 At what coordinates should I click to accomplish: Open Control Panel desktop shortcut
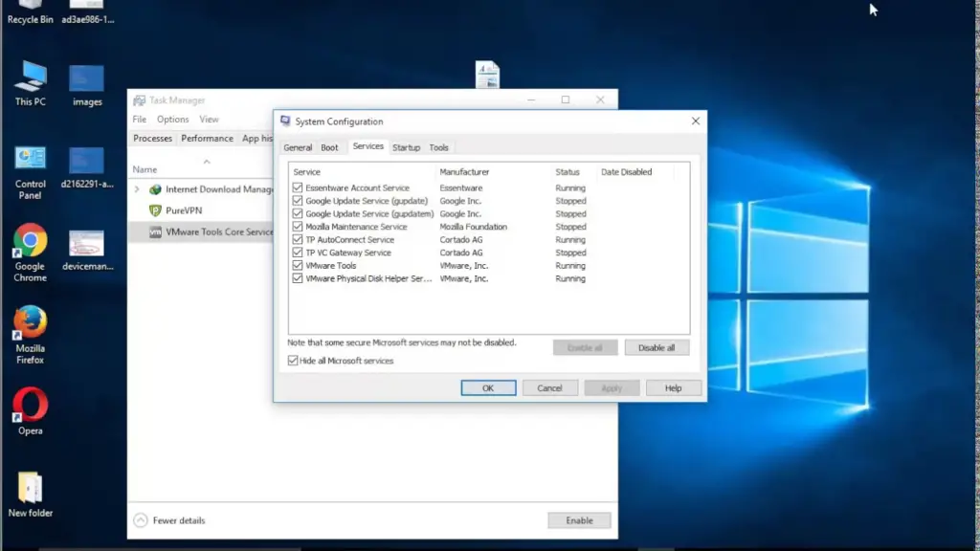pos(30,172)
